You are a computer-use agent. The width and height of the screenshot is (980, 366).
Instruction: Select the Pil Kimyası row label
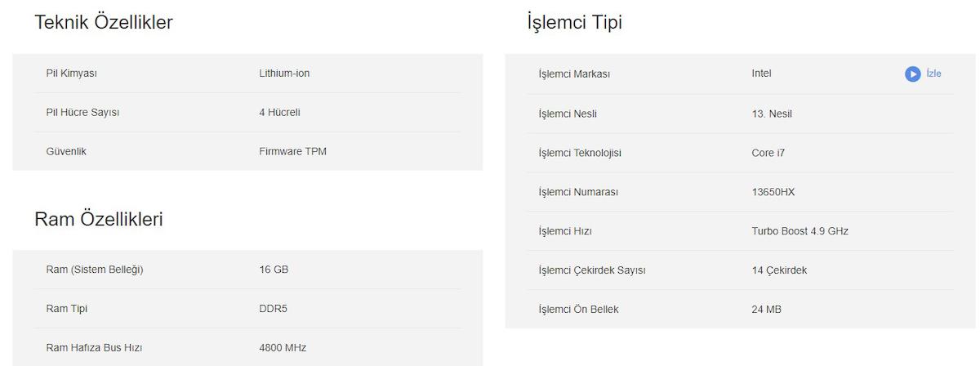coord(72,74)
